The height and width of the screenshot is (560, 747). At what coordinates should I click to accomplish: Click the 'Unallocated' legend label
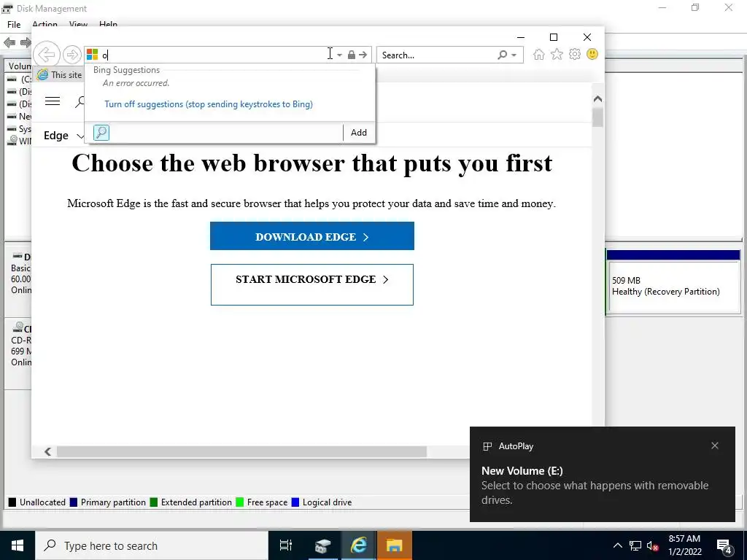pos(42,502)
